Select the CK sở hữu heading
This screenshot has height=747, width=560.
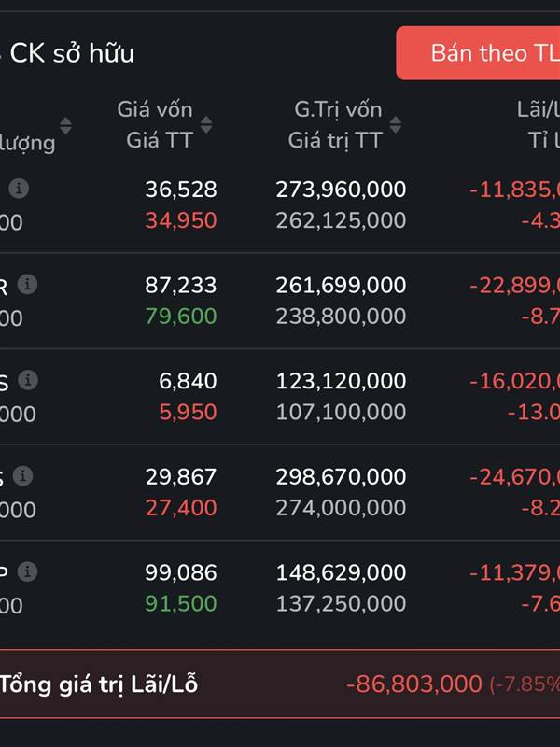coord(71,53)
